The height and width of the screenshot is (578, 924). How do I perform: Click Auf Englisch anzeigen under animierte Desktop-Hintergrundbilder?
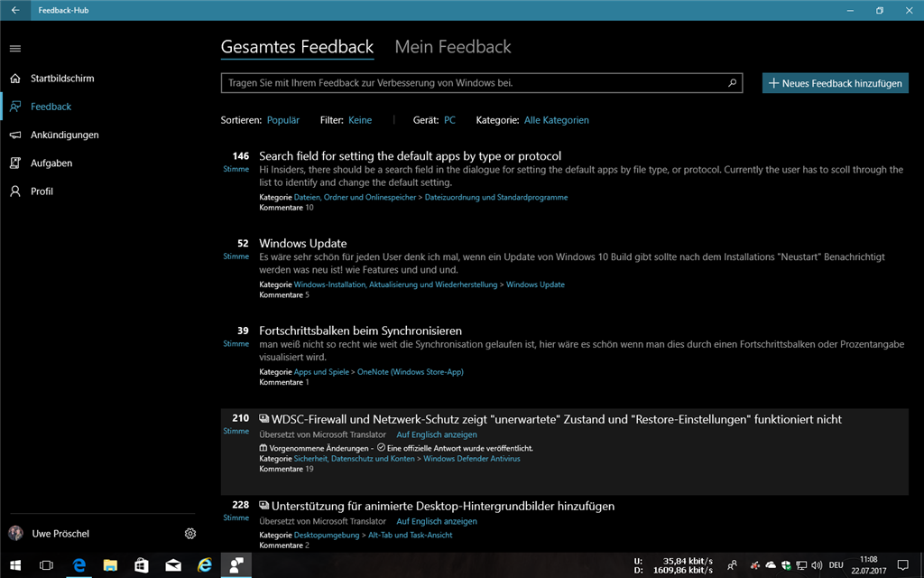pyautogui.click(x=437, y=521)
